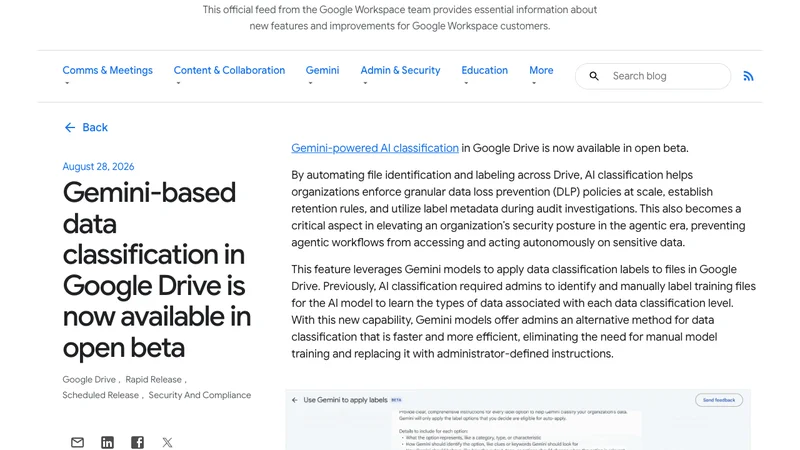Share the post via email icon
The height and width of the screenshot is (450, 800).
pos(78,442)
